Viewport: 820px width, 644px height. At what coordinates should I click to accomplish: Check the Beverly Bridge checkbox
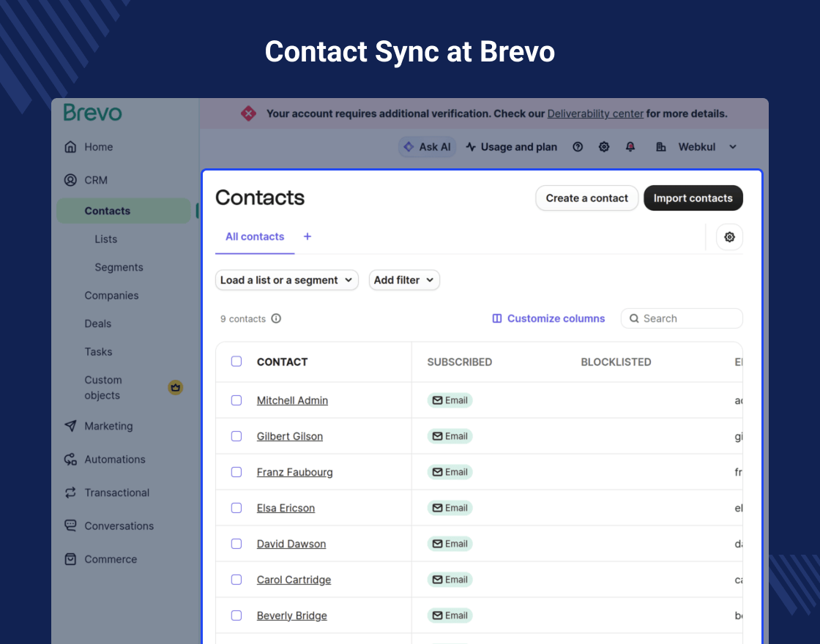236,615
